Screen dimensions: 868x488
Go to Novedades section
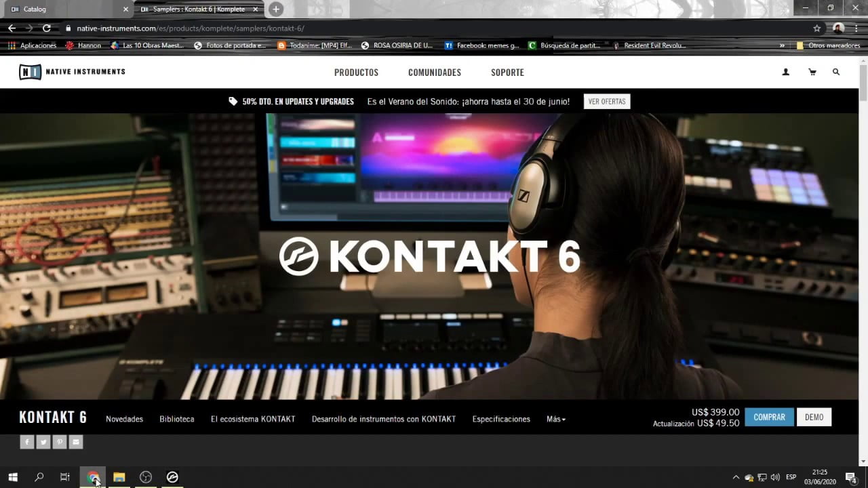pyautogui.click(x=124, y=419)
